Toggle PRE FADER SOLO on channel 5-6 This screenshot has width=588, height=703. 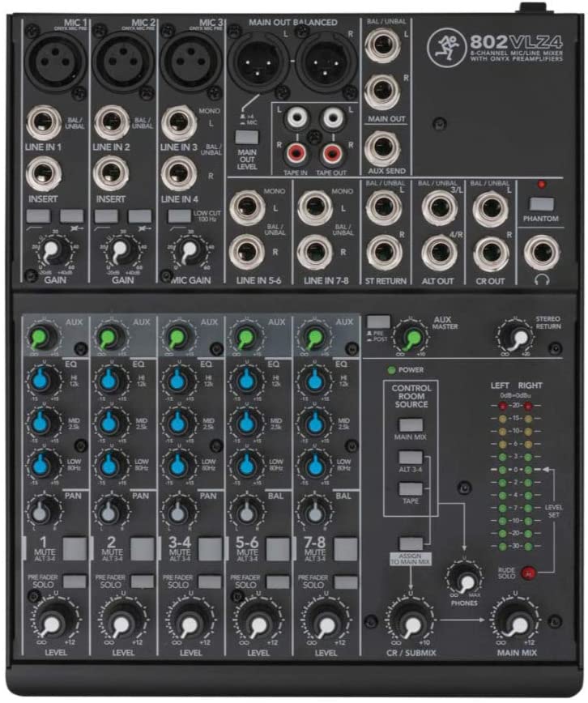[278, 582]
